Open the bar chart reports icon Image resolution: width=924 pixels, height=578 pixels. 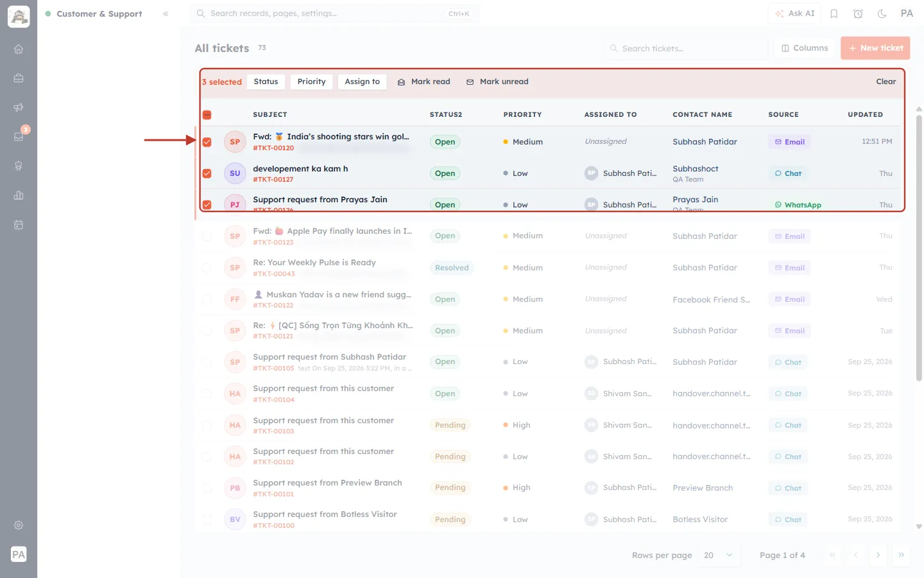point(19,195)
